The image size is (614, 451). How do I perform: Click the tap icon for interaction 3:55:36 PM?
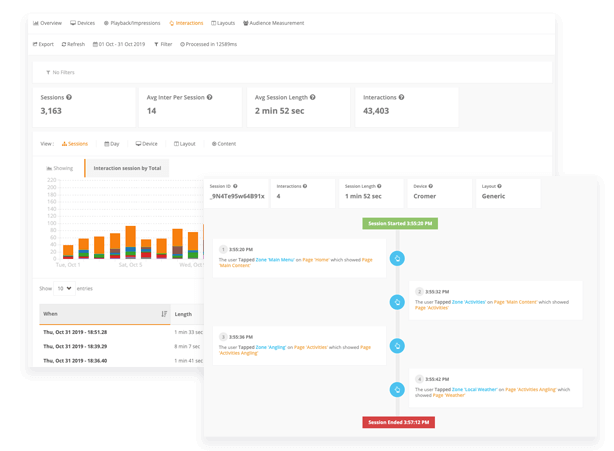click(397, 346)
